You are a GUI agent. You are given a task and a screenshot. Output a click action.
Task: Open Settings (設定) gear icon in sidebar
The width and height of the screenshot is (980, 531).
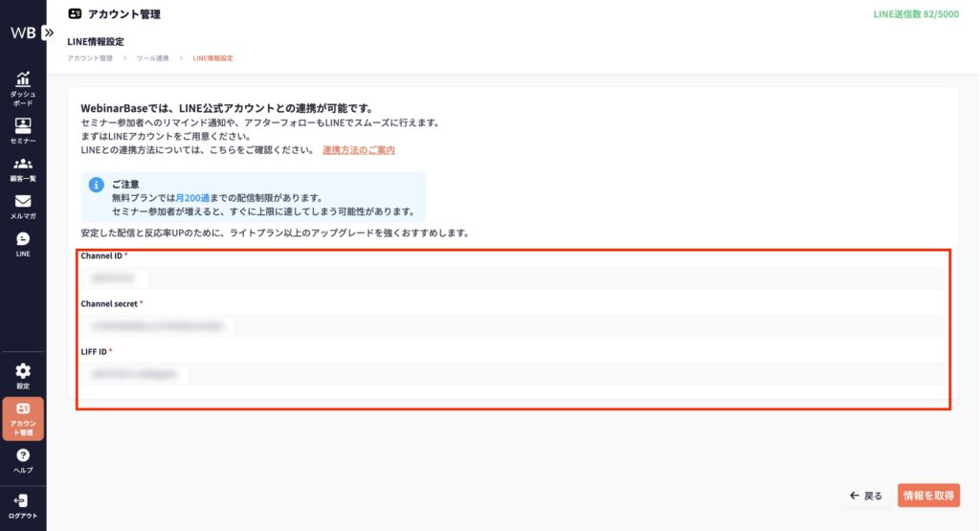coord(23,371)
